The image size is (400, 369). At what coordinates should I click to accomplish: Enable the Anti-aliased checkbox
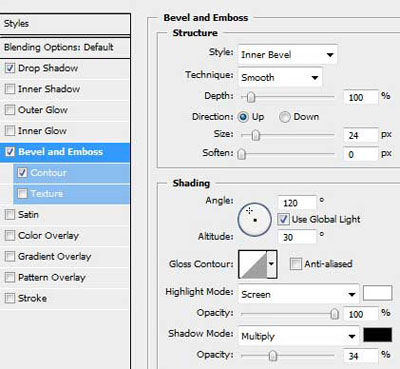tap(296, 264)
